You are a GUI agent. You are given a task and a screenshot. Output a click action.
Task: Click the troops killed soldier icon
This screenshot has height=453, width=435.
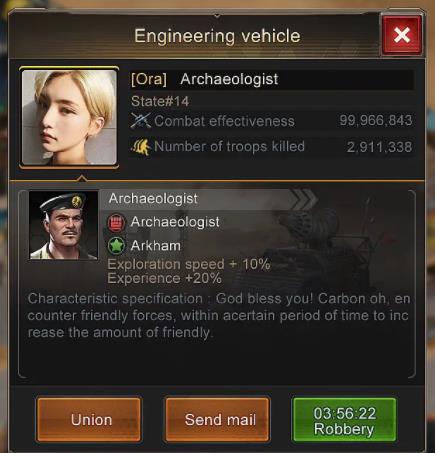click(141, 147)
